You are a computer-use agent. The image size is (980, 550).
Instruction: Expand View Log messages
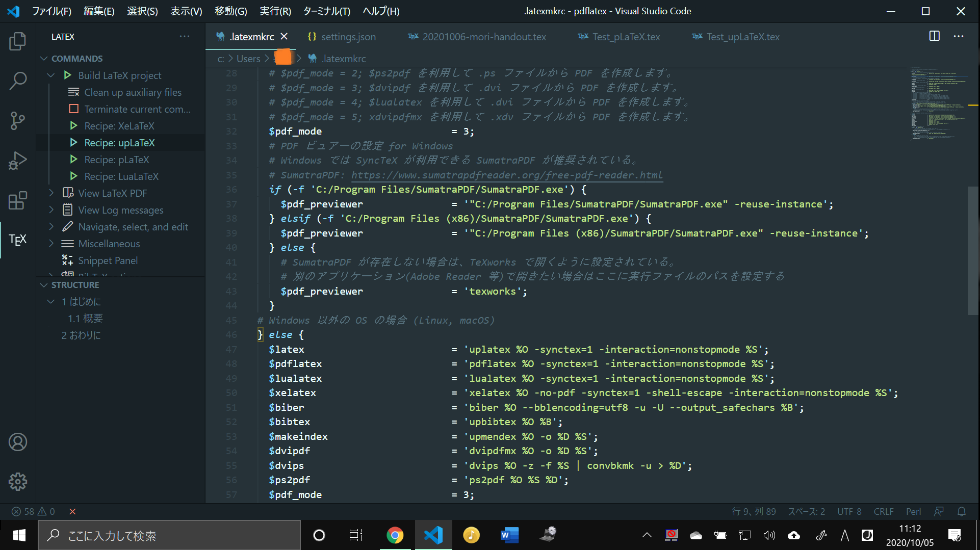tap(51, 210)
